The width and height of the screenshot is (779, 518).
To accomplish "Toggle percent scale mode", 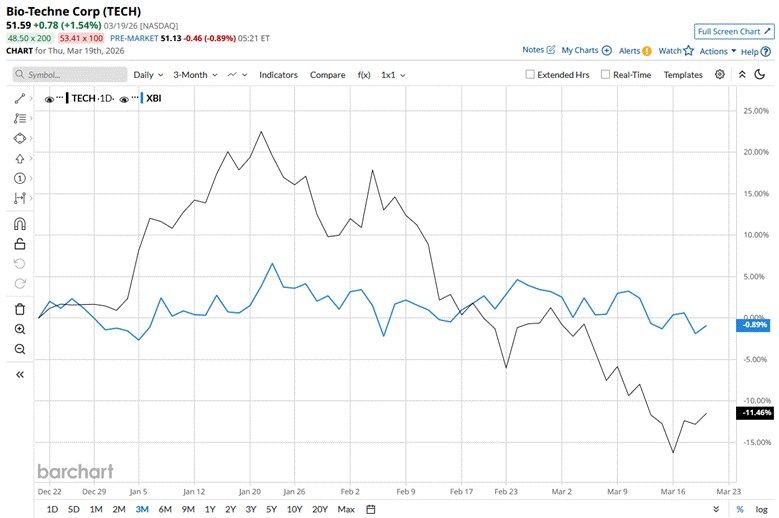I will [740, 509].
